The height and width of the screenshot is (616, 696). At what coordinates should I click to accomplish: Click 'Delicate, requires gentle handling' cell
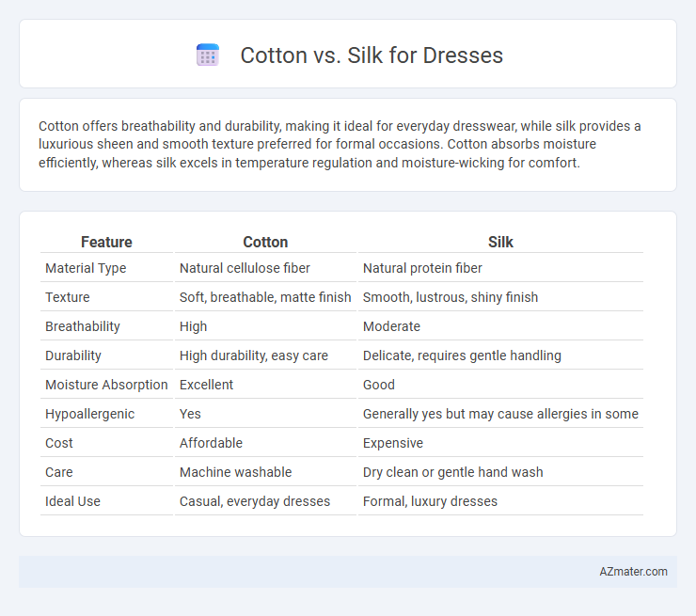[462, 355]
